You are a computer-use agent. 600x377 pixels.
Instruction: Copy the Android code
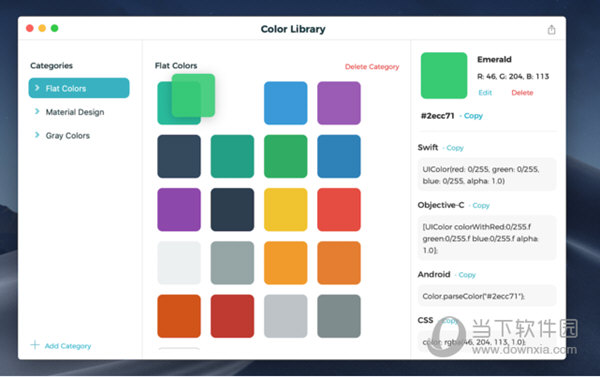467,275
